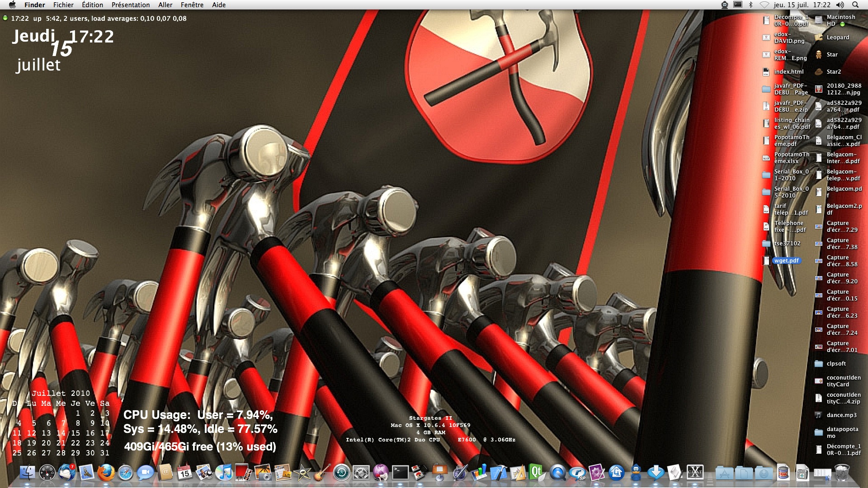The height and width of the screenshot is (488, 868).
Task: Select the dance.mp3 file
Action: point(836,415)
